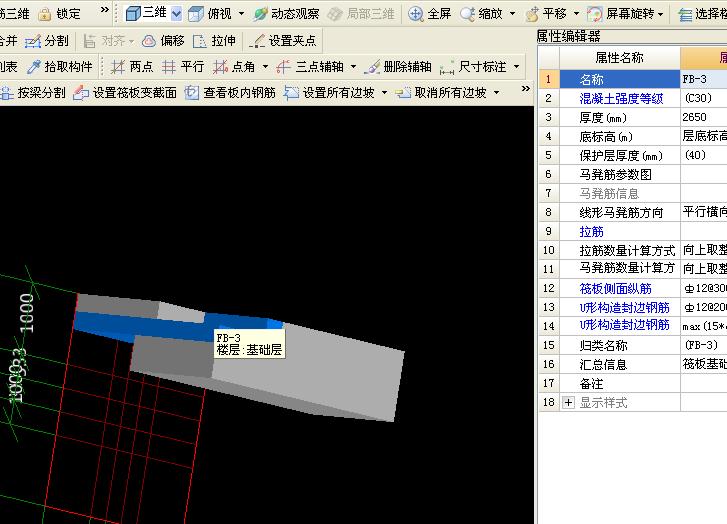Open the 三维 view dropdown arrow
The width and height of the screenshot is (727, 524).
tap(176, 14)
